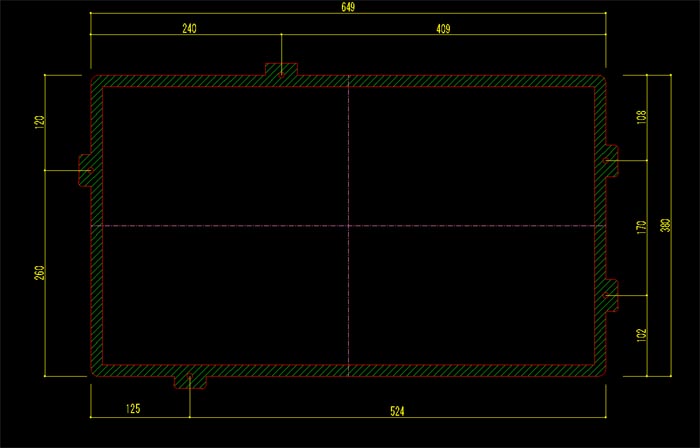Select the 102 dimension text
This screenshot has width=700, height=448.
click(642, 336)
